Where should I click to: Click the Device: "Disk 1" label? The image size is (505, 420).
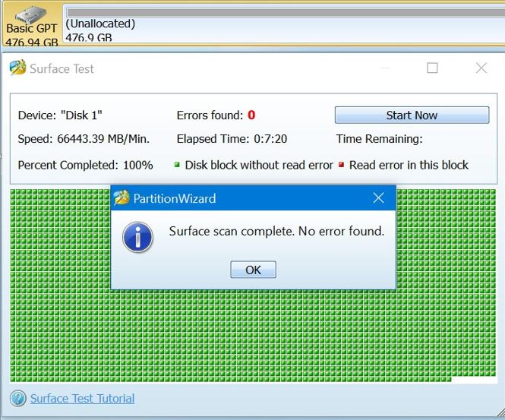pos(60,115)
